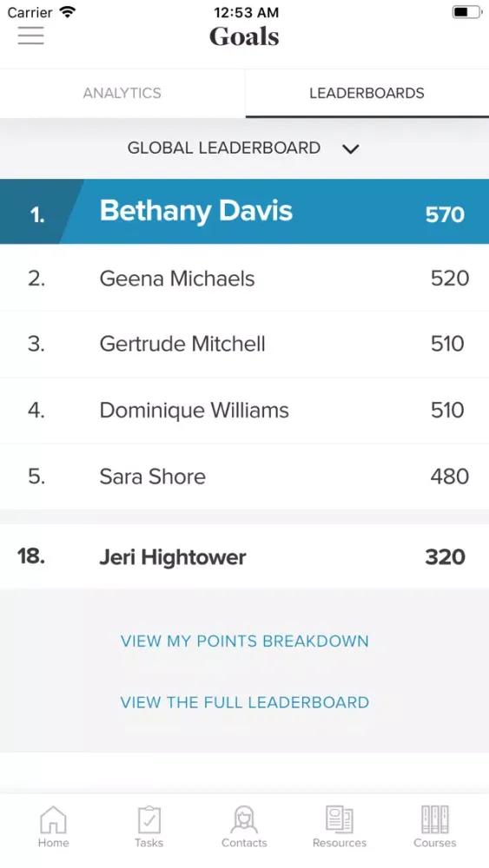Open the Global Leaderboard selector label
489x868 pixels.
click(224, 148)
